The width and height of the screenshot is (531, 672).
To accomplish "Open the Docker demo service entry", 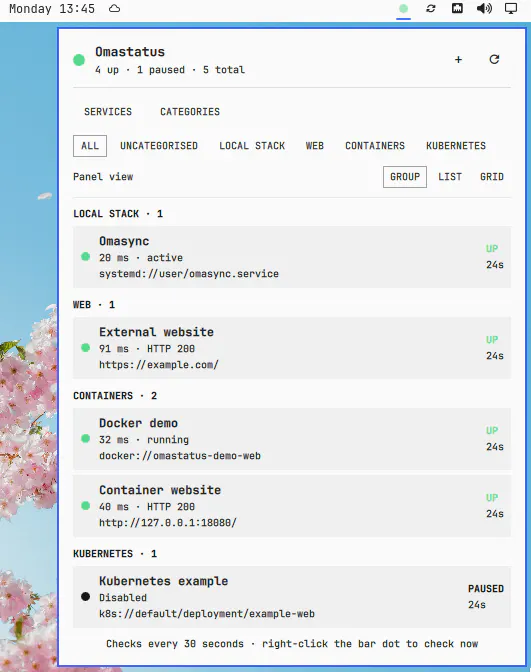I will point(292,439).
